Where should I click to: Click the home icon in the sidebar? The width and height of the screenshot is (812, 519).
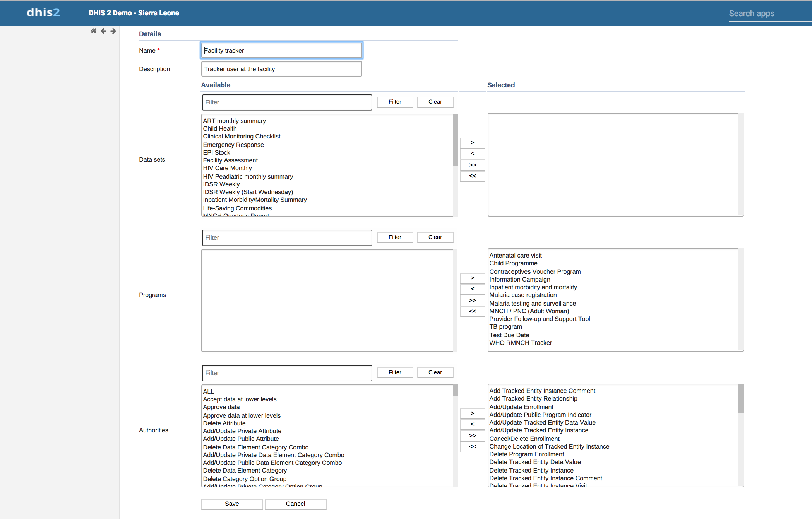point(93,31)
